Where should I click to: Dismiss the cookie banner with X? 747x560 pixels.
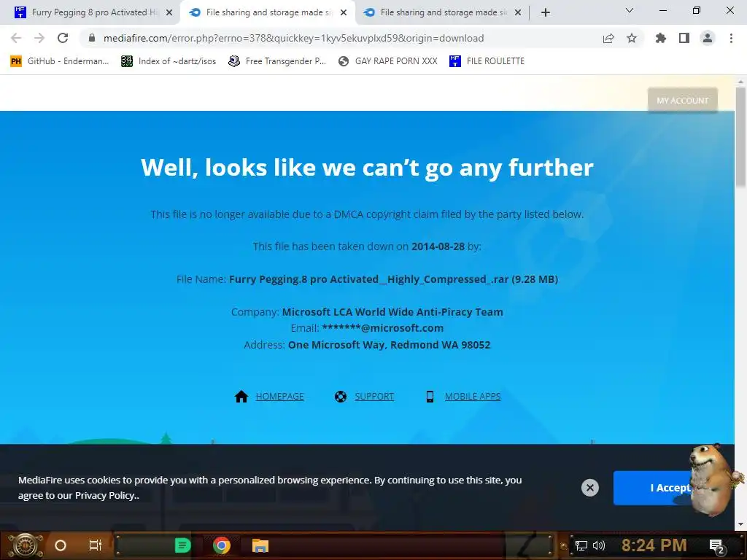589,488
